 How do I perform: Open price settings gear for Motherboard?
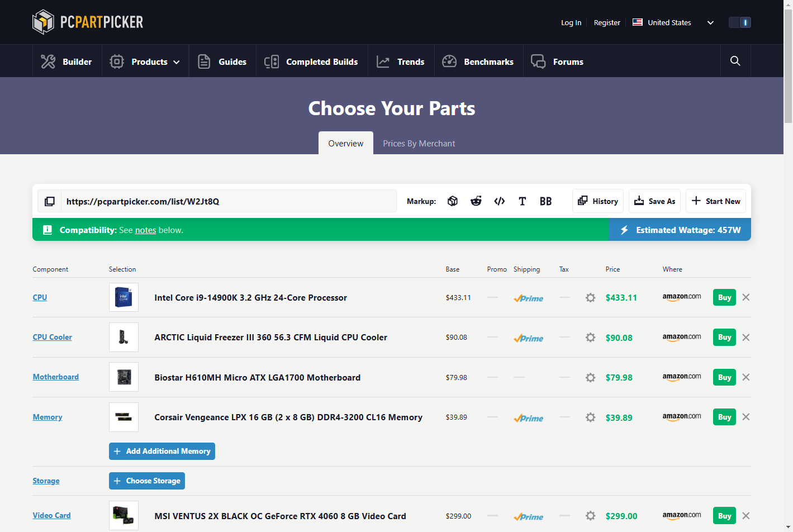(x=590, y=378)
